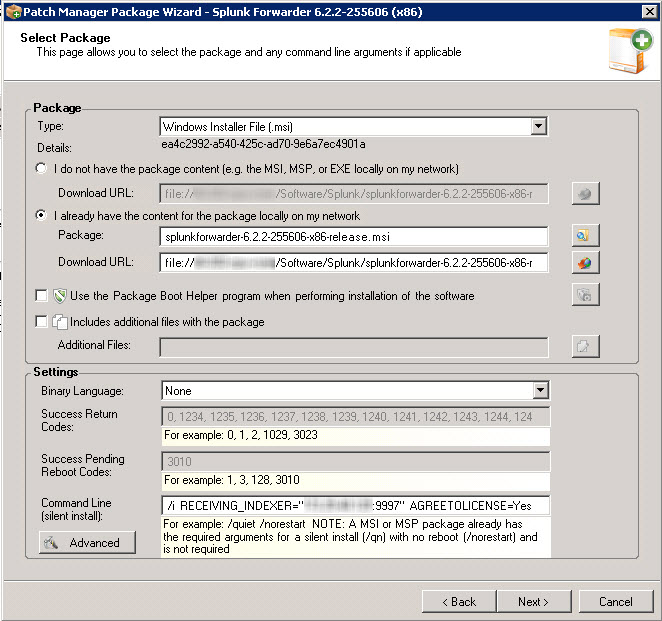
Task: Click the package wizard icon in title bar
Action: 14,11
